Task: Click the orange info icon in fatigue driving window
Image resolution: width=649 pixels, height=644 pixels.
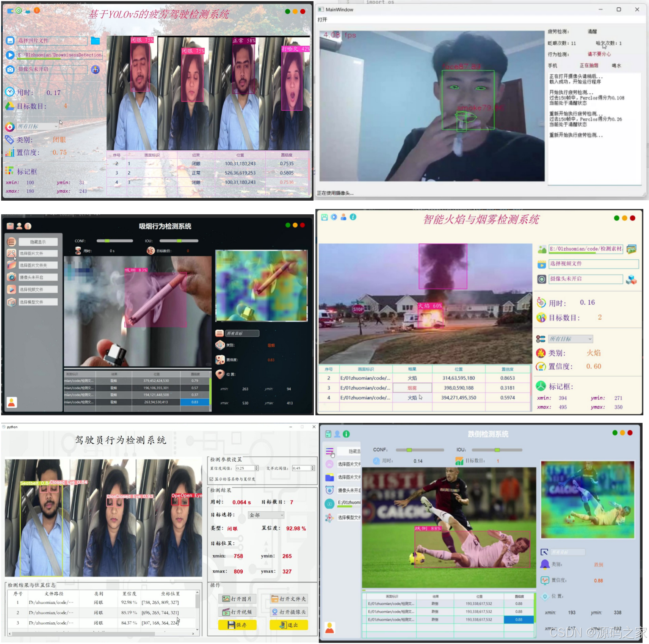Action: tap(37, 11)
